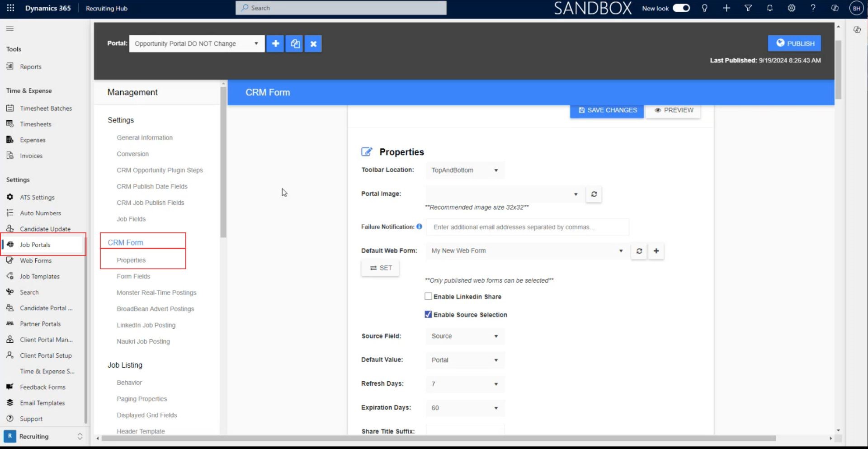This screenshot has height=449, width=868.
Task: Open the settings gear in header
Action: point(791,8)
